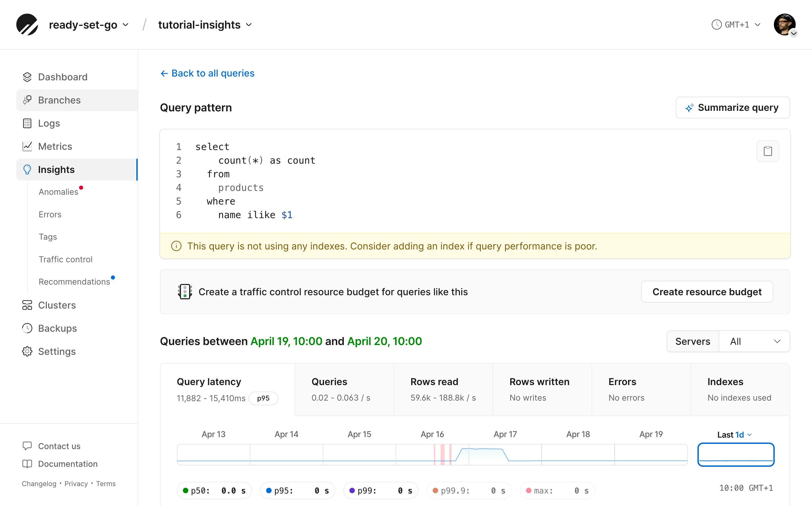Click the Summarize query button
Image resolution: width=812 pixels, height=506 pixels.
[733, 108]
